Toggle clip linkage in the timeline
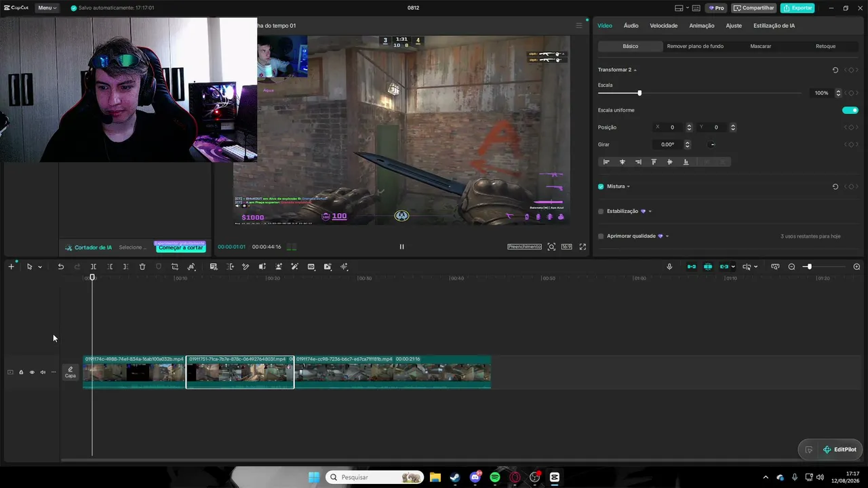The image size is (868, 488). pos(724,267)
